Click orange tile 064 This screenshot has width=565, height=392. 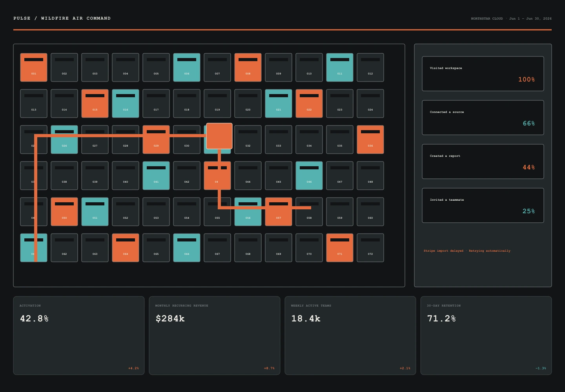[126, 248]
